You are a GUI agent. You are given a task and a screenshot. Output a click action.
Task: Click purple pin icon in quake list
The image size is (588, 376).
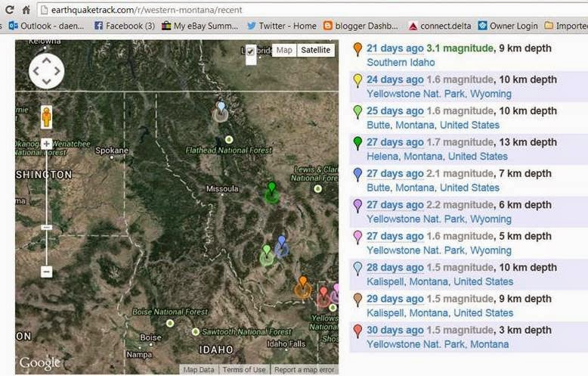pos(358,206)
